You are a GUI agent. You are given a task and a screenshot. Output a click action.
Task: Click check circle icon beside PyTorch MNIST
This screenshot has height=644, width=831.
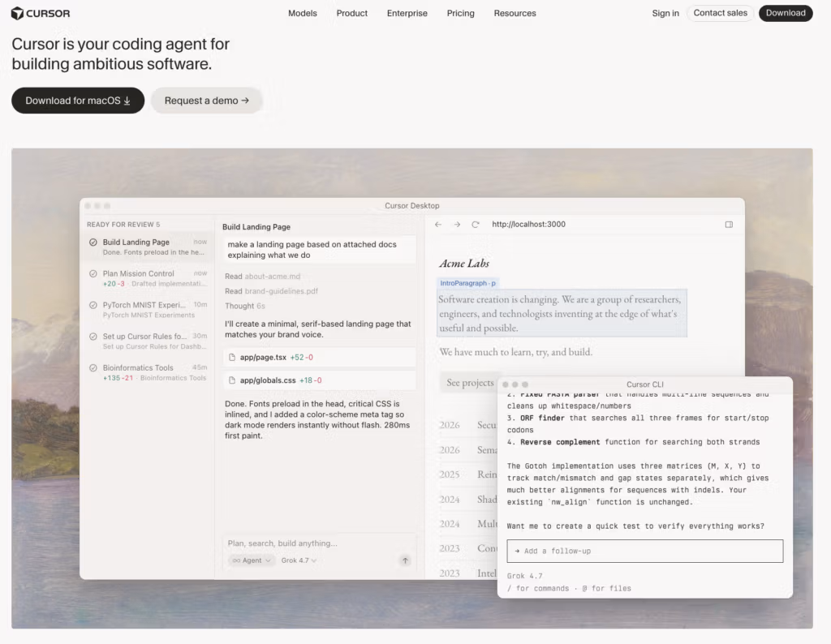[x=93, y=305]
